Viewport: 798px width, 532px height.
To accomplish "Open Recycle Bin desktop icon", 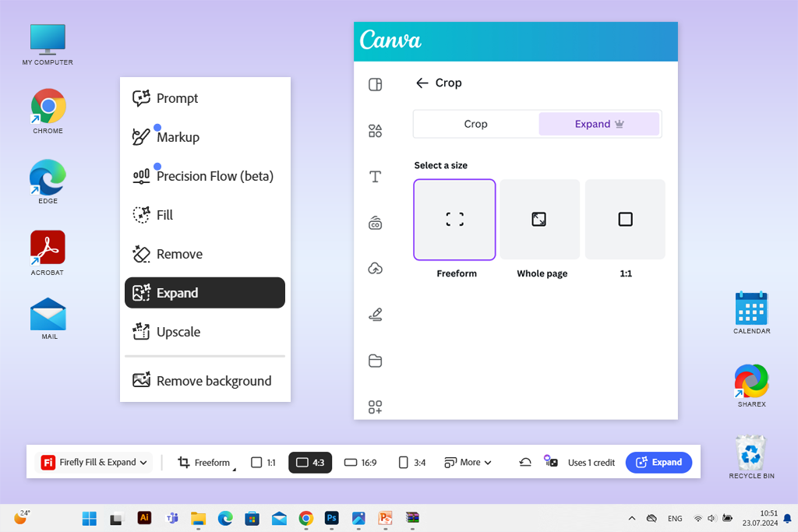I will [752, 456].
